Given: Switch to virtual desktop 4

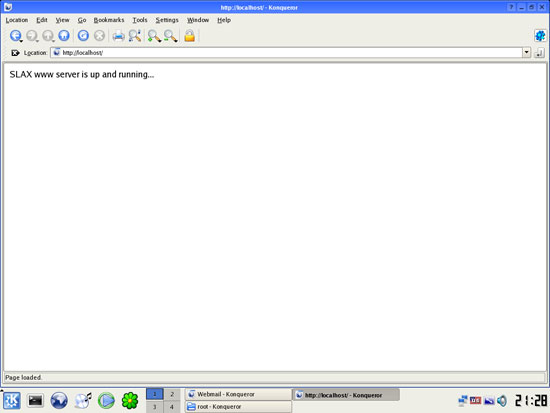Looking at the screenshot, I should 172,407.
